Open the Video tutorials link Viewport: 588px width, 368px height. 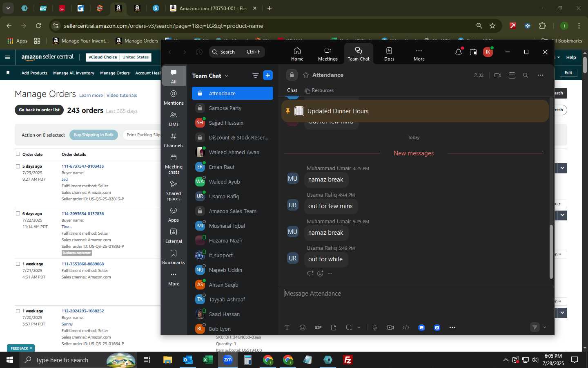[x=122, y=95]
